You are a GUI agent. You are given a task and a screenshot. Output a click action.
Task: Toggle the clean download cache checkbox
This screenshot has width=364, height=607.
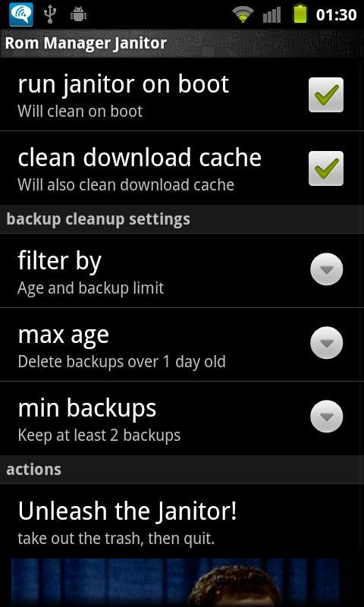(326, 168)
